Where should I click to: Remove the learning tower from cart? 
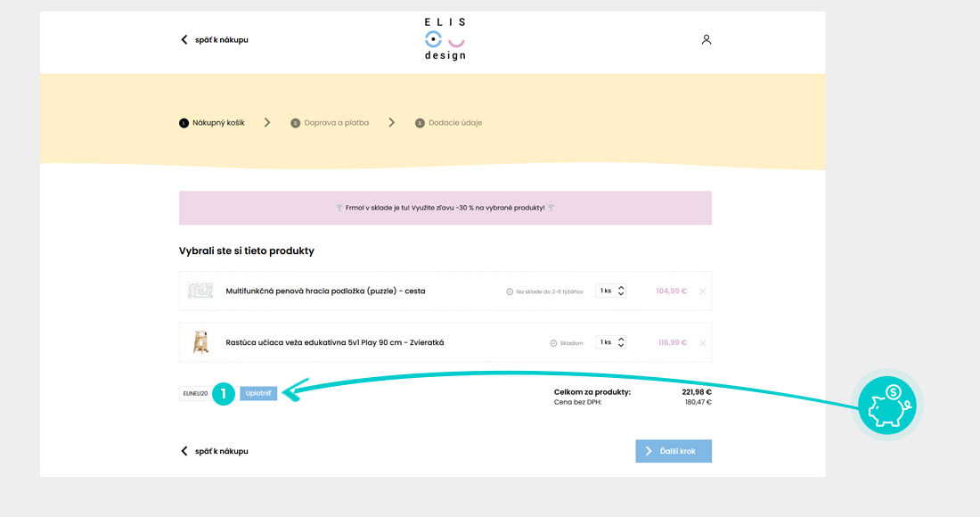coord(703,343)
